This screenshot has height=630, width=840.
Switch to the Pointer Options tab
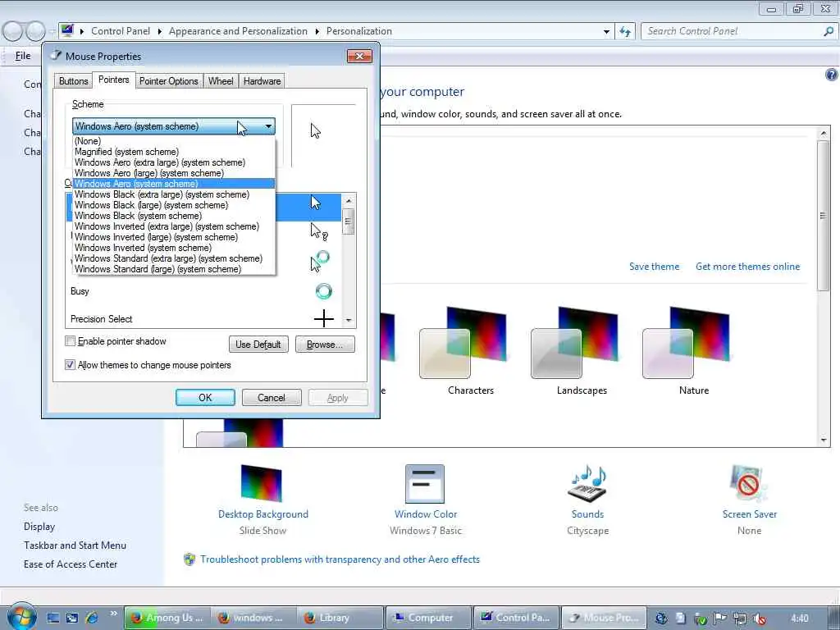[x=169, y=81]
